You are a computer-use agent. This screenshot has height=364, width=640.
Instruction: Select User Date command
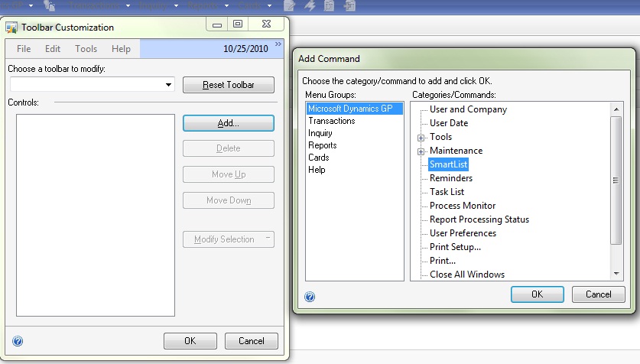(449, 123)
